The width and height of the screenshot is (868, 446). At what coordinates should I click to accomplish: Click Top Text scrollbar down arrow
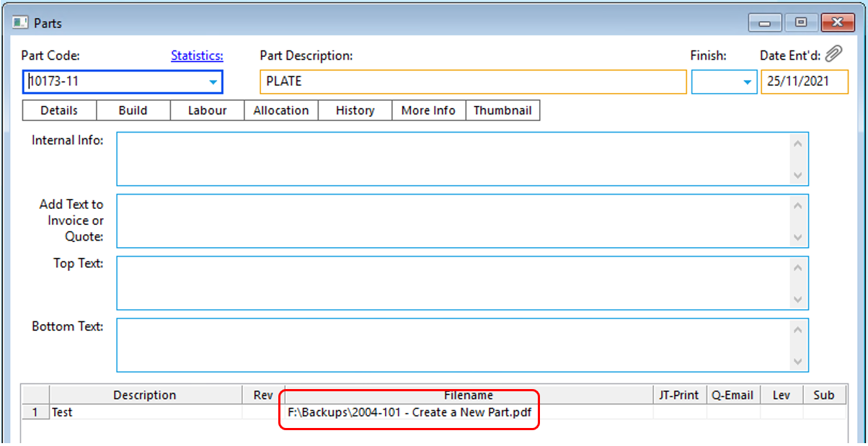[x=798, y=299]
